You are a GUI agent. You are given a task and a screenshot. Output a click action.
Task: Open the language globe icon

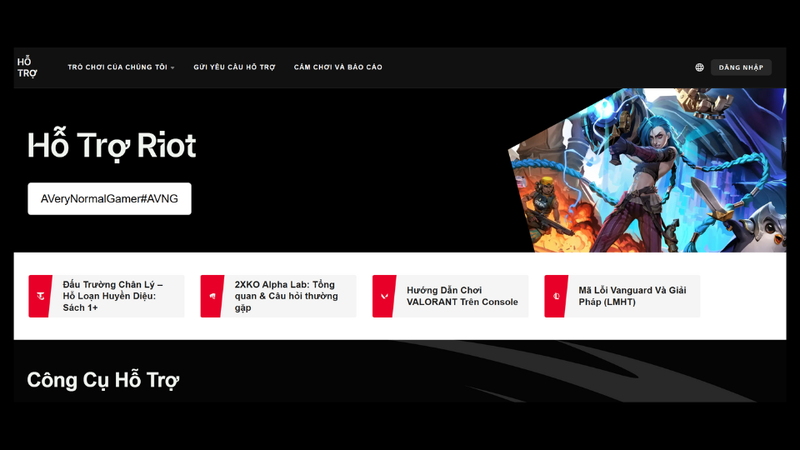click(x=699, y=67)
